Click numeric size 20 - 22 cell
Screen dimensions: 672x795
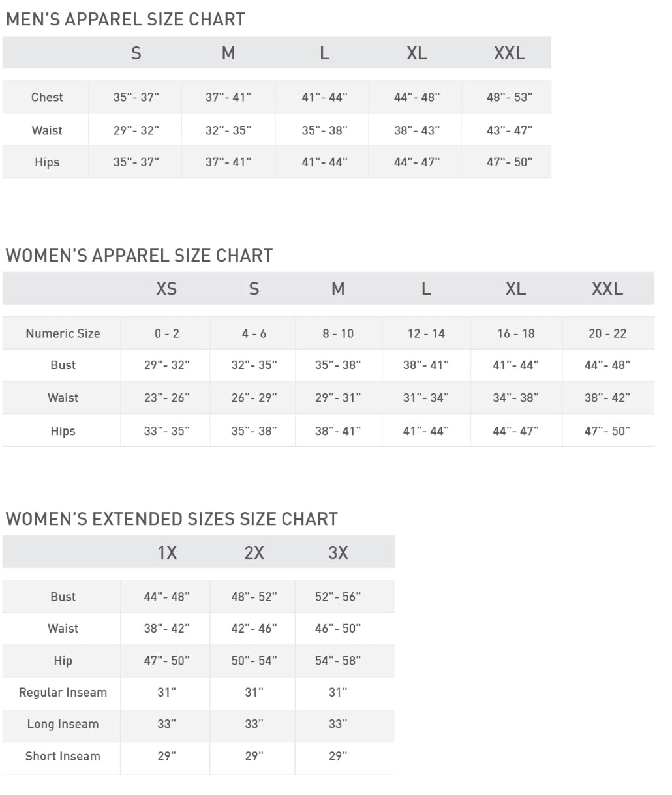[x=607, y=333]
